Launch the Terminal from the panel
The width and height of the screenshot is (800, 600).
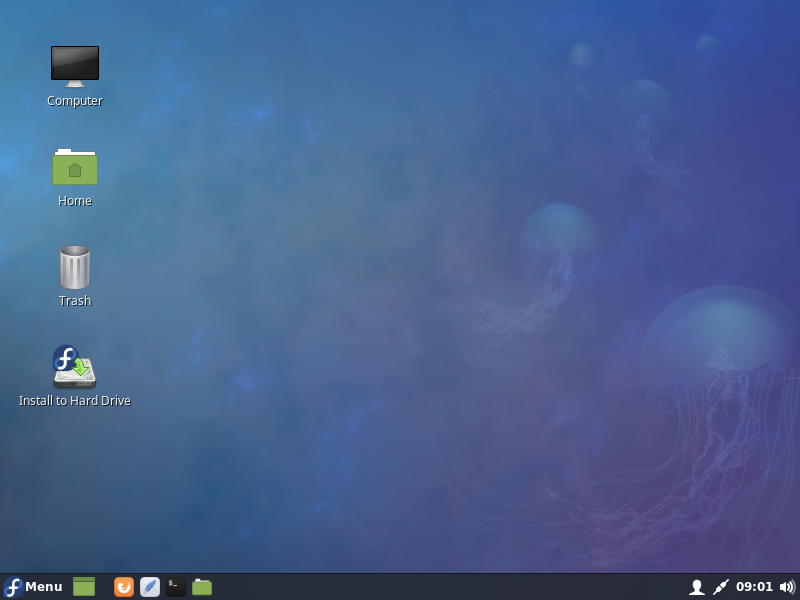click(176, 587)
